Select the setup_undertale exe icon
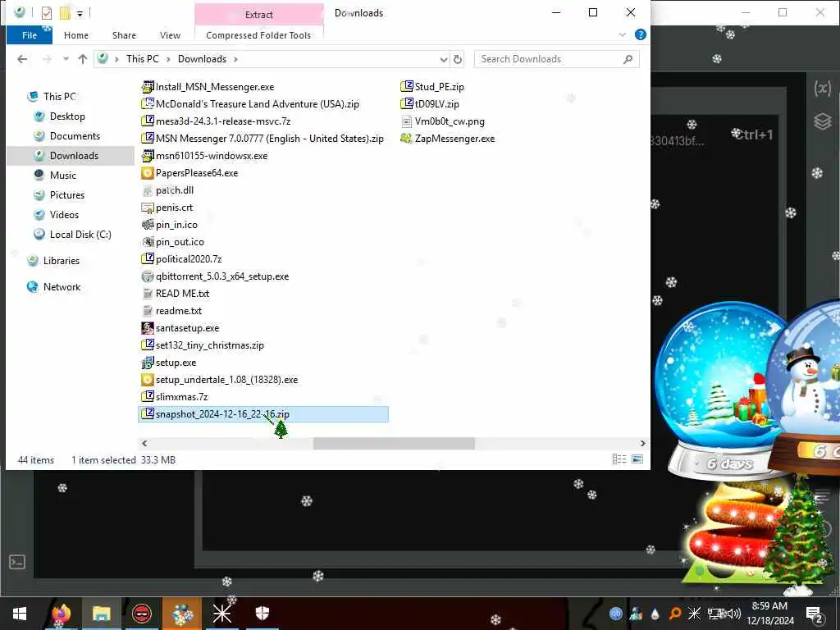This screenshot has height=630, width=840. point(148,380)
